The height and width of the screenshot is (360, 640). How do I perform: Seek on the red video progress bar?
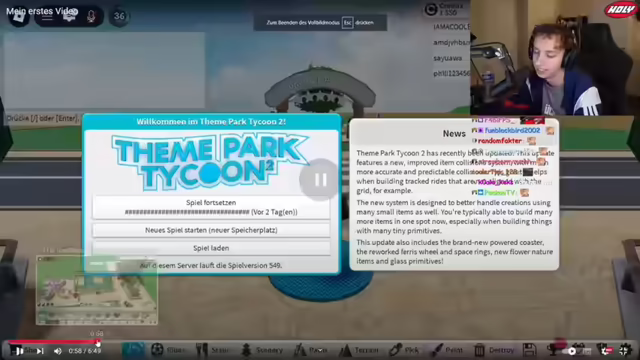click(53, 342)
